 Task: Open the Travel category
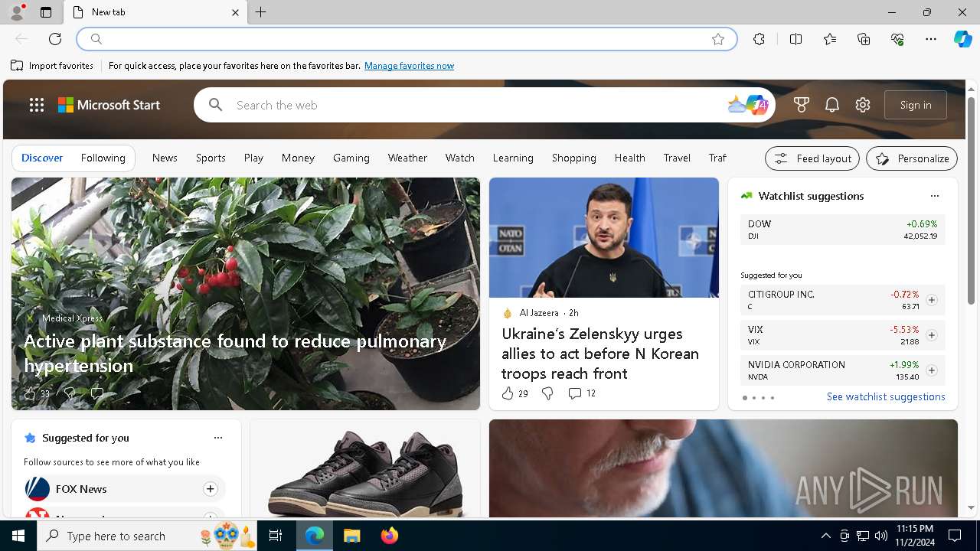(x=677, y=158)
